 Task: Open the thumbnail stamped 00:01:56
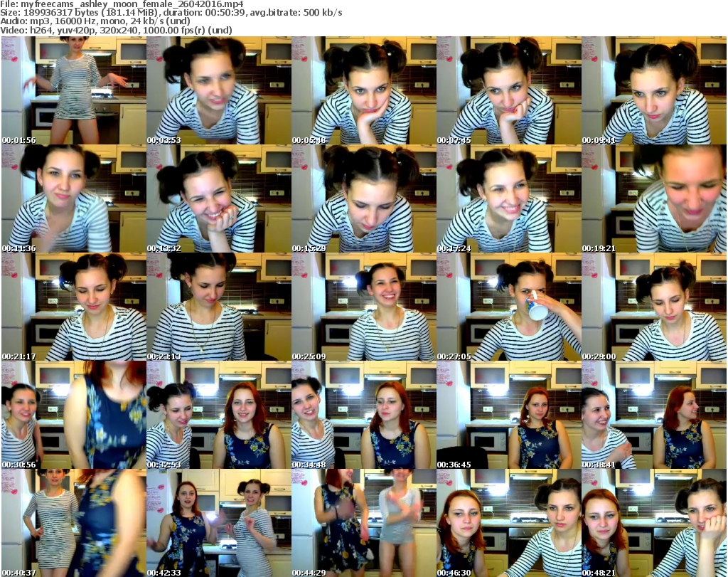click(74, 90)
